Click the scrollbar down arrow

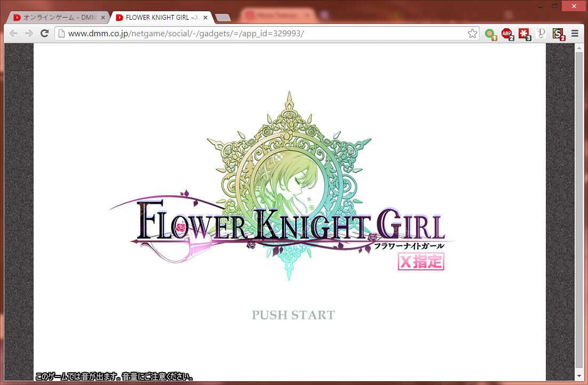pos(578,375)
